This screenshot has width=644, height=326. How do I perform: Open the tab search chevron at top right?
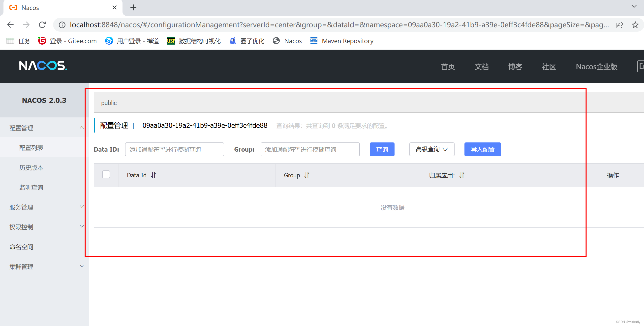click(634, 6)
